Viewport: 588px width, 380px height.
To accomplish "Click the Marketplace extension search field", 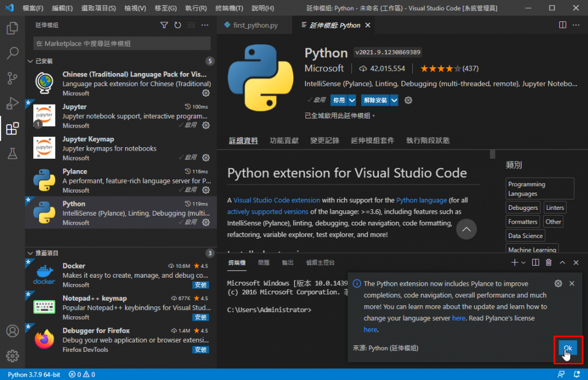I will pyautogui.click(x=122, y=44).
